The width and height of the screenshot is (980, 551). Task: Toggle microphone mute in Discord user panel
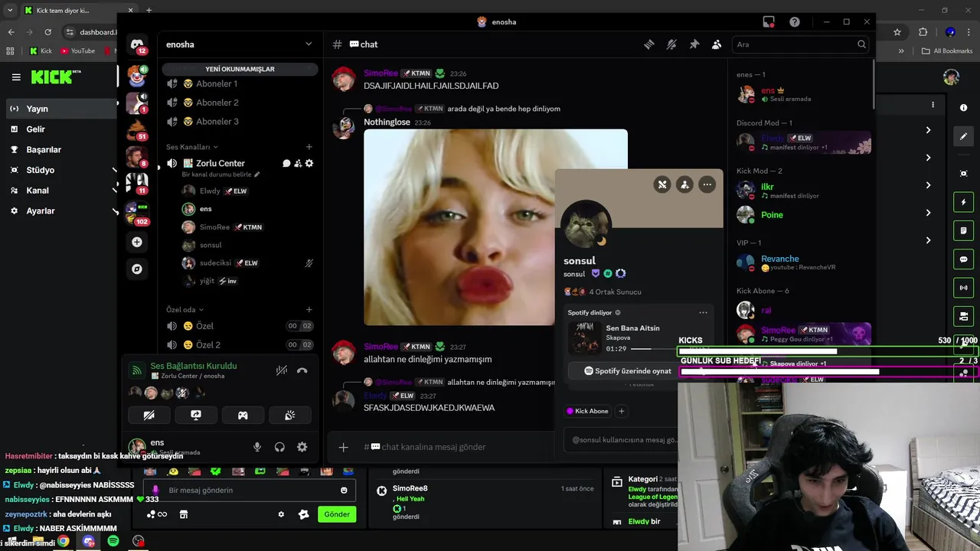pos(257,447)
